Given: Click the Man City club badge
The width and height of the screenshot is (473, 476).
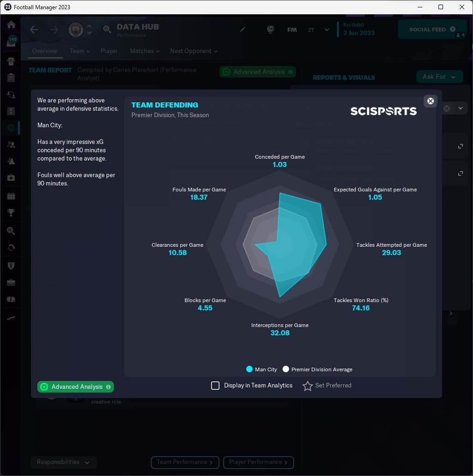Looking at the screenshot, I should coord(76,30).
